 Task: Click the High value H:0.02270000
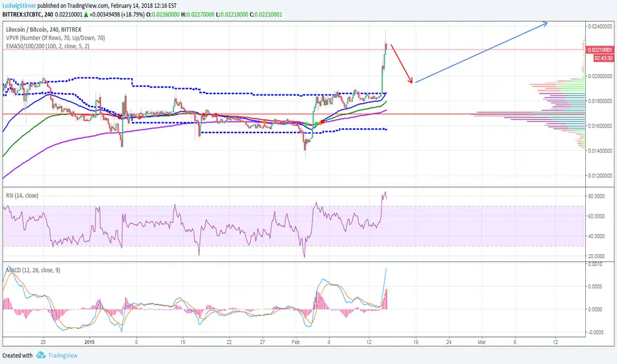[x=198, y=15]
